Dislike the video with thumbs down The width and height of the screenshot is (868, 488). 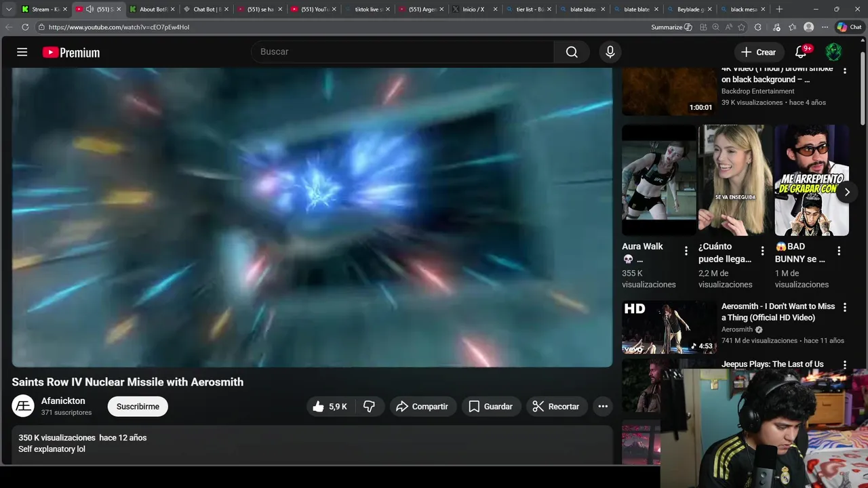369,407
